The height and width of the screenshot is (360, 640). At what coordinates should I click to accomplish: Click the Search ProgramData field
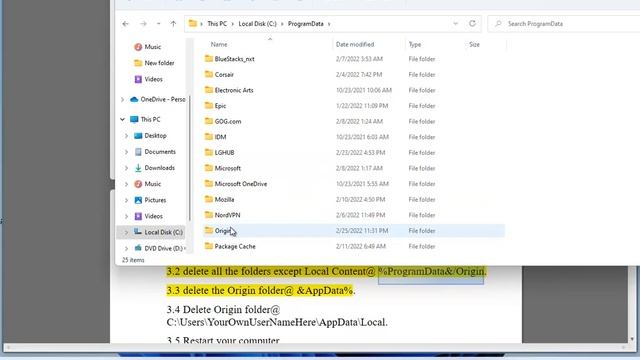tap(564, 24)
